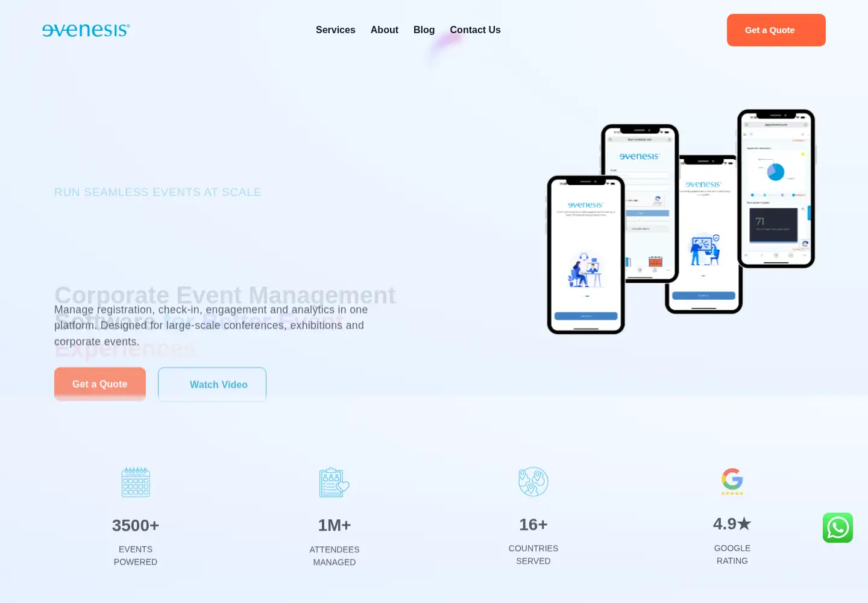Viewport: 868px width, 603px height.
Task: Click the Google logo icon above 4.9
Action: 732,481
